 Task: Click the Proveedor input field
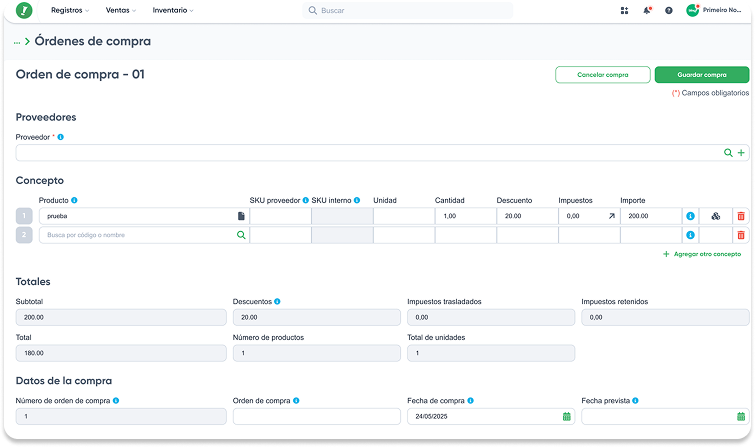click(382, 153)
